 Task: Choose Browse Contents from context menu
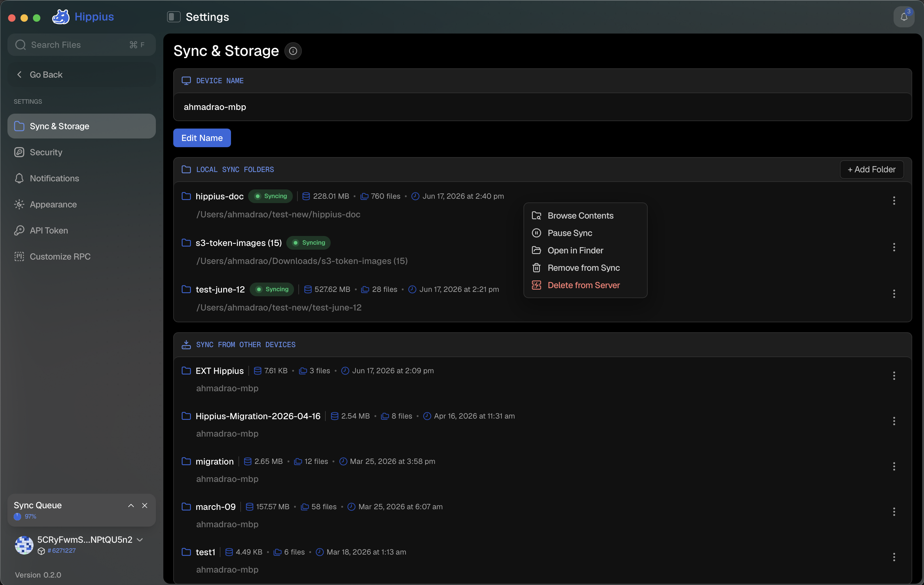pos(585,216)
